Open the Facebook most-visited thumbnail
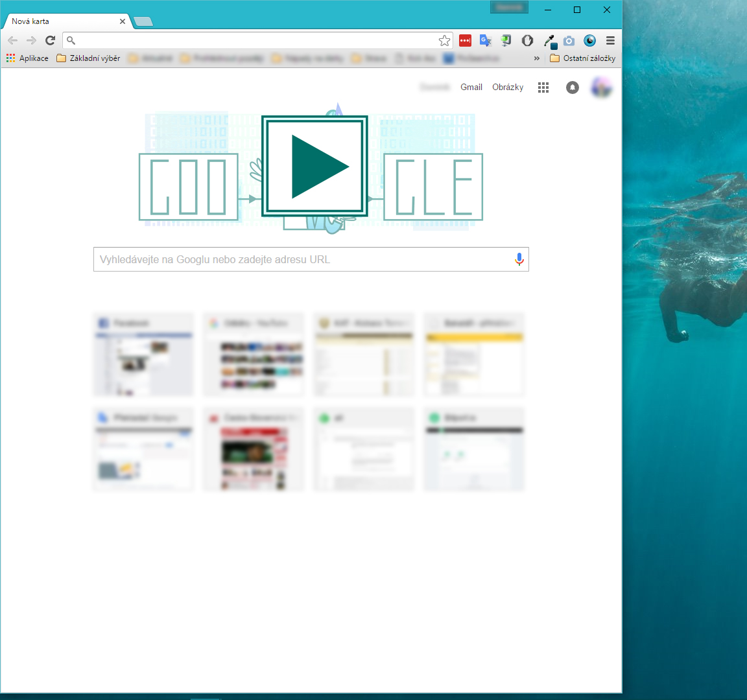 143,355
